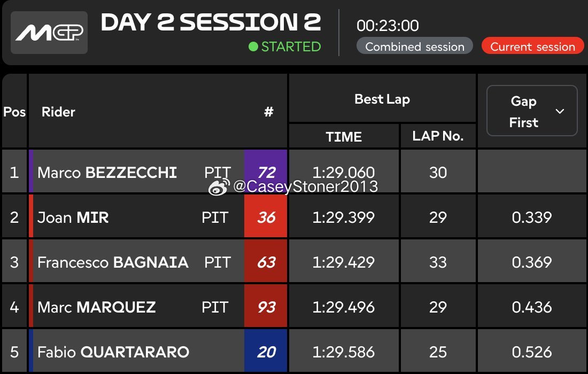
Task: Click the session timer 00:23:00
Action: point(388,25)
